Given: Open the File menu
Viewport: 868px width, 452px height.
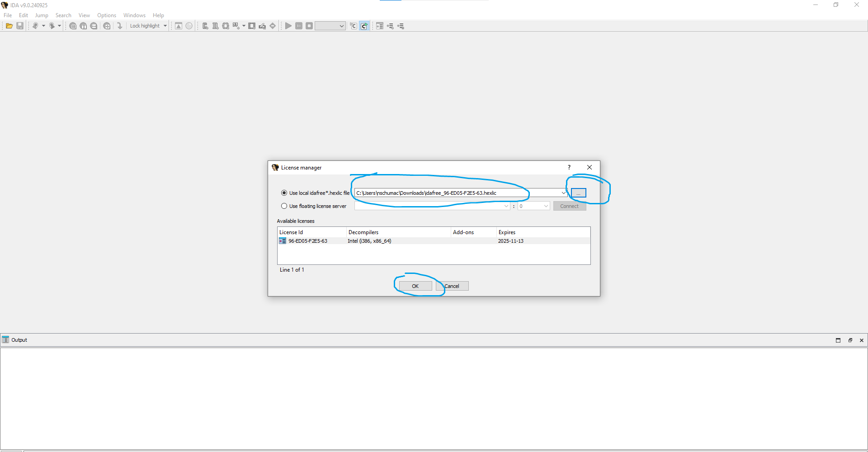Looking at the screenshot, I should (x=8, y=15).
